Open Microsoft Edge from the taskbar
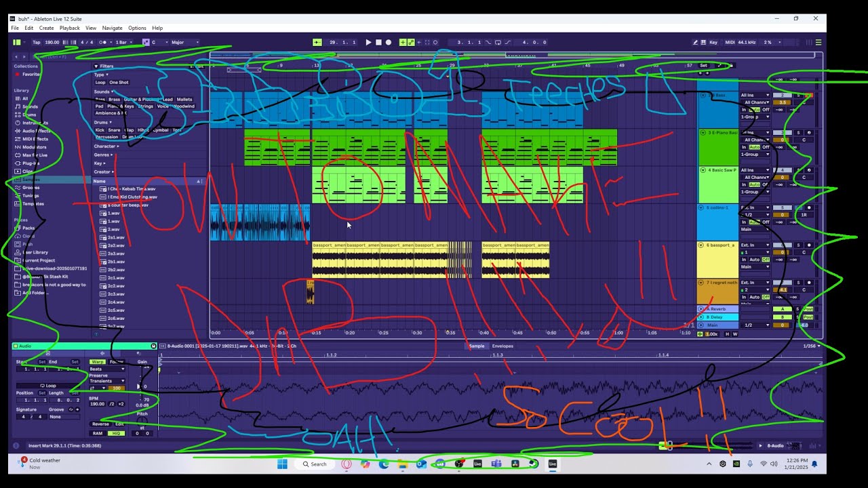Screen dimensions: 868x488 click(384, 464)
